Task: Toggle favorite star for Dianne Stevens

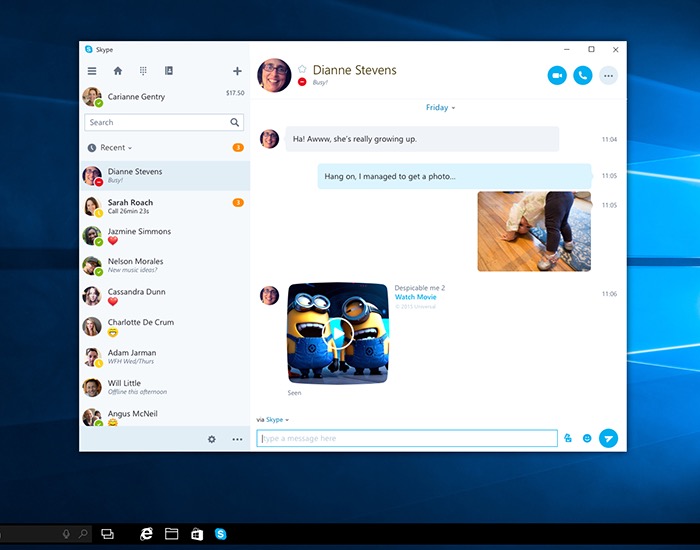Action: (302, 70)
